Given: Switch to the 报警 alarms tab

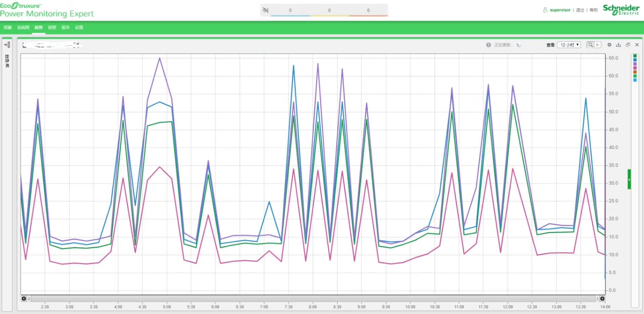Looking at the screenshot, I should tap(52, 28).
